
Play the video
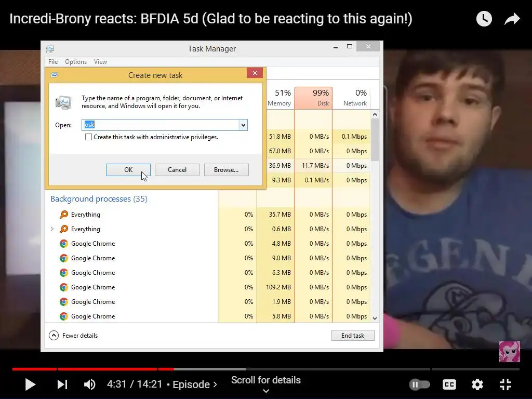pos(30,384)
